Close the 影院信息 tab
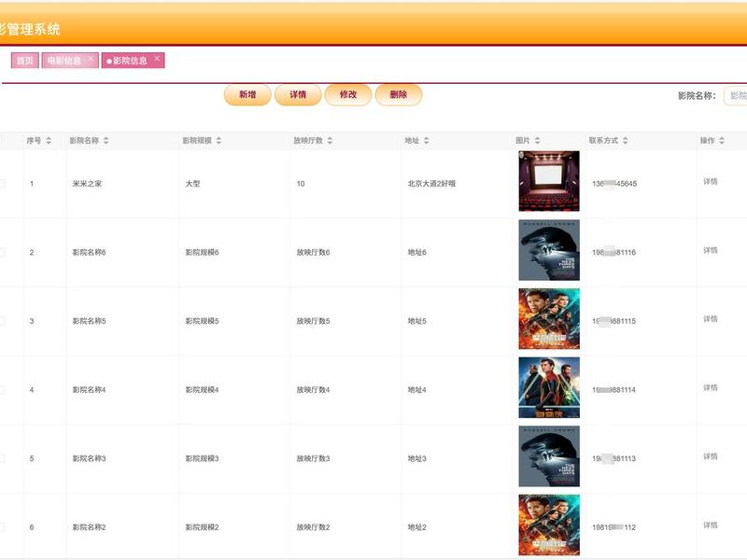The width and height of the screenshot is (747, 560). pos(157,58)
